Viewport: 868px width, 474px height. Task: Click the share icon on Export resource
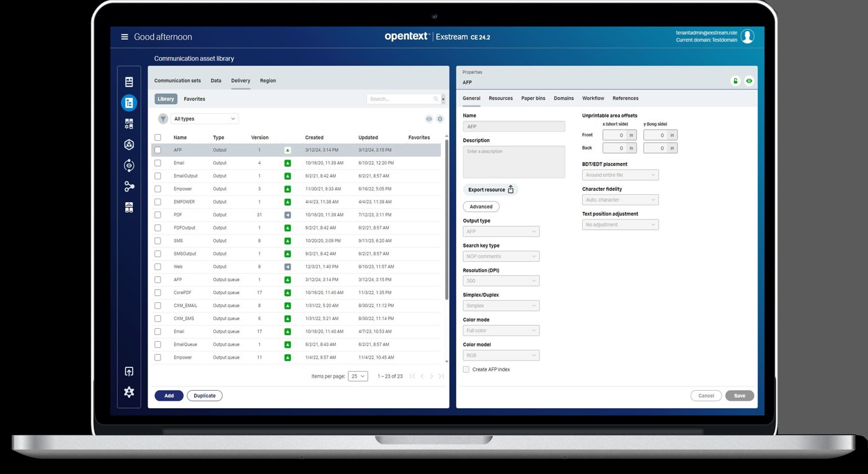coord(511,189)
